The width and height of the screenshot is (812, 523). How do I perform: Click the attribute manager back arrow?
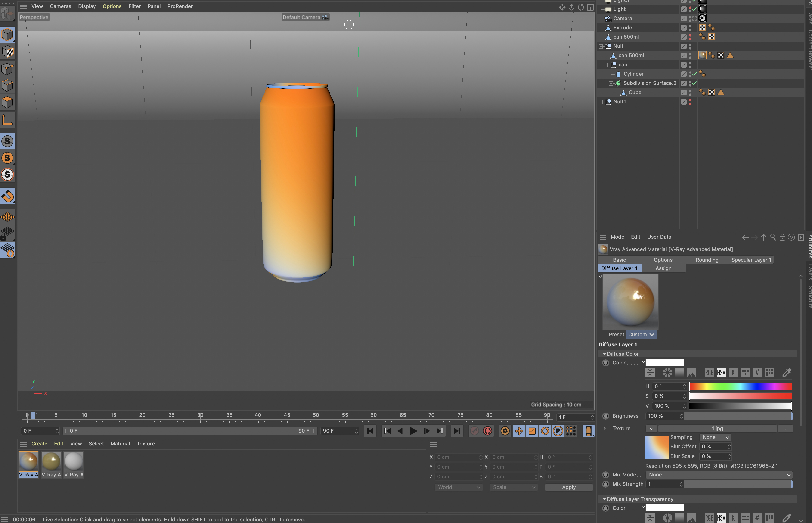745,237
